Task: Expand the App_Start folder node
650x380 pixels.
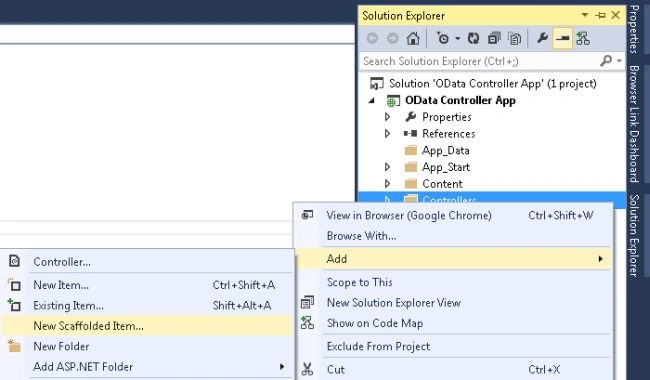Action: click(x=387, y=167)
